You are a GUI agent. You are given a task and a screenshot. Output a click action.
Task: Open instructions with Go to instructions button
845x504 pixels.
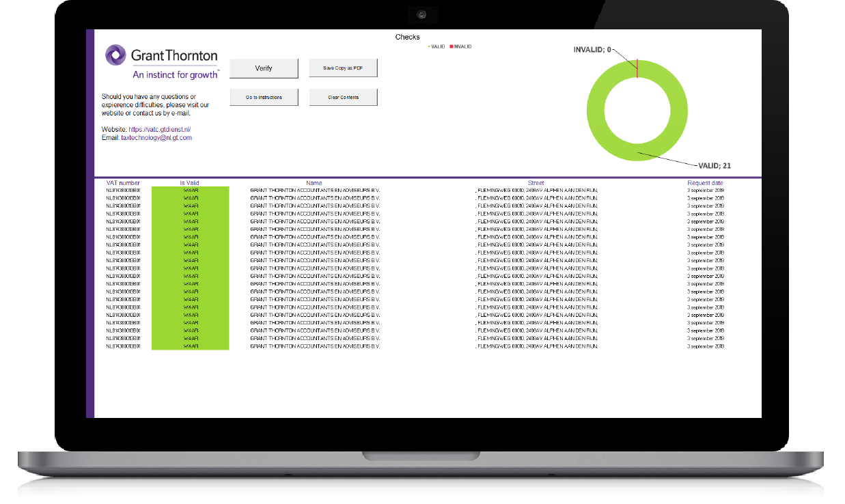(264, 97)
